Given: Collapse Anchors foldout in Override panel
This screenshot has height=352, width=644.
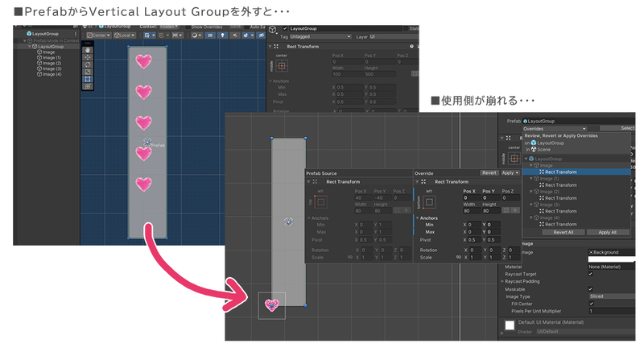Looking at the screenshot, I should pos(417,218).
